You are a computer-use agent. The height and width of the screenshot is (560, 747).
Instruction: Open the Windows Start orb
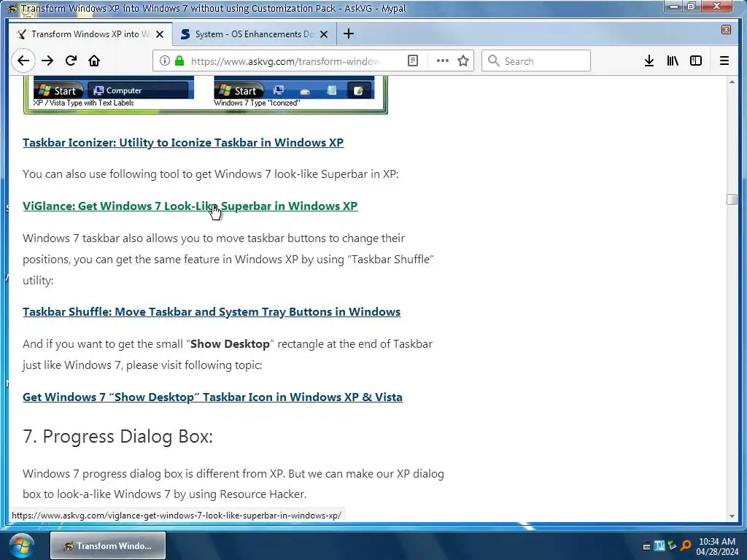(22, 545)
